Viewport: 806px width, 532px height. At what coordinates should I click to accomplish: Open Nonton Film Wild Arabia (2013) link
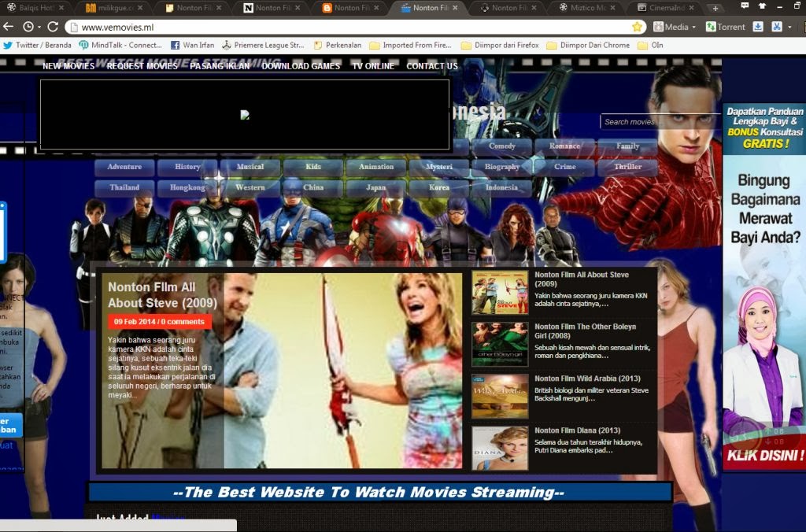[x=587, y=379]
